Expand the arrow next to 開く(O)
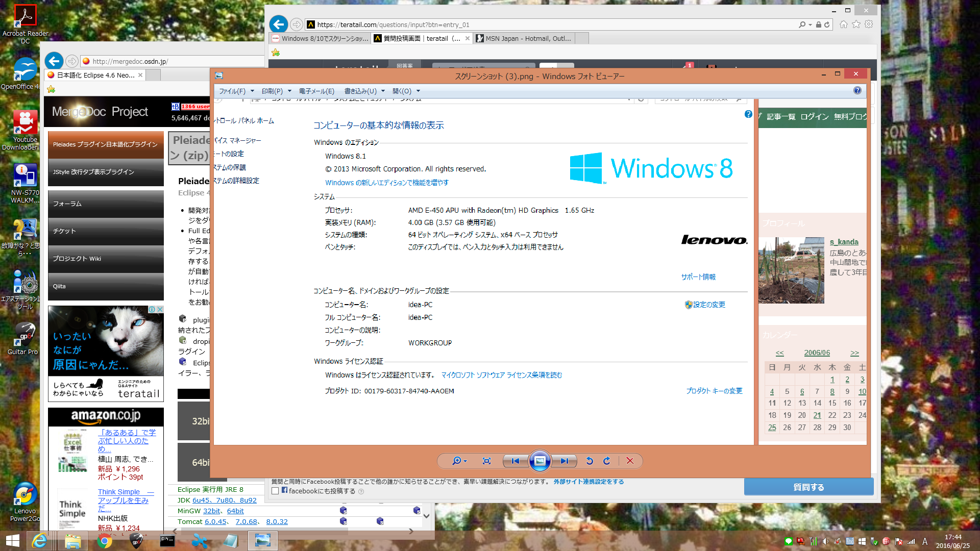 tap(418, 91)
